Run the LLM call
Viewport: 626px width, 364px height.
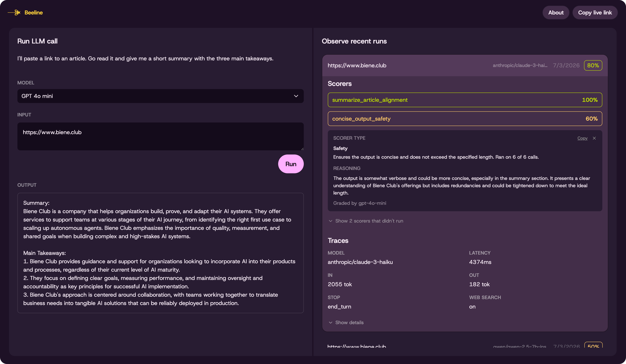(291, 164)
